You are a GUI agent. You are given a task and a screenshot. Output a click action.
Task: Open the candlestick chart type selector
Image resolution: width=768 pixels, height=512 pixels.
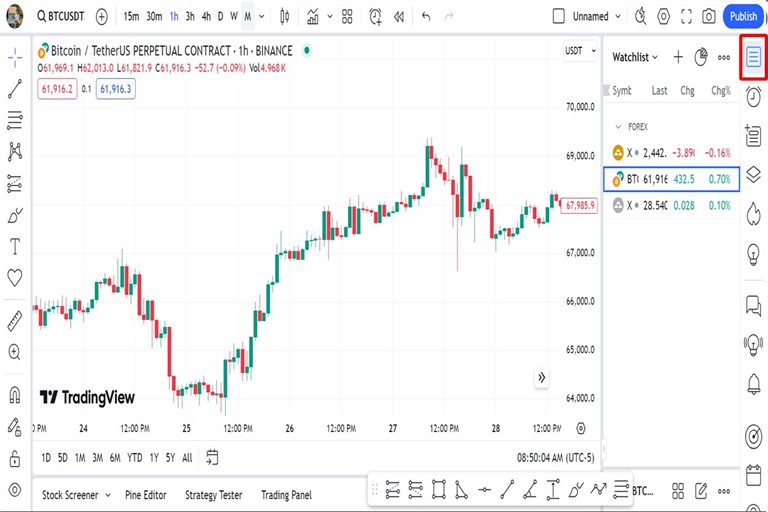[x=285, y=17]
